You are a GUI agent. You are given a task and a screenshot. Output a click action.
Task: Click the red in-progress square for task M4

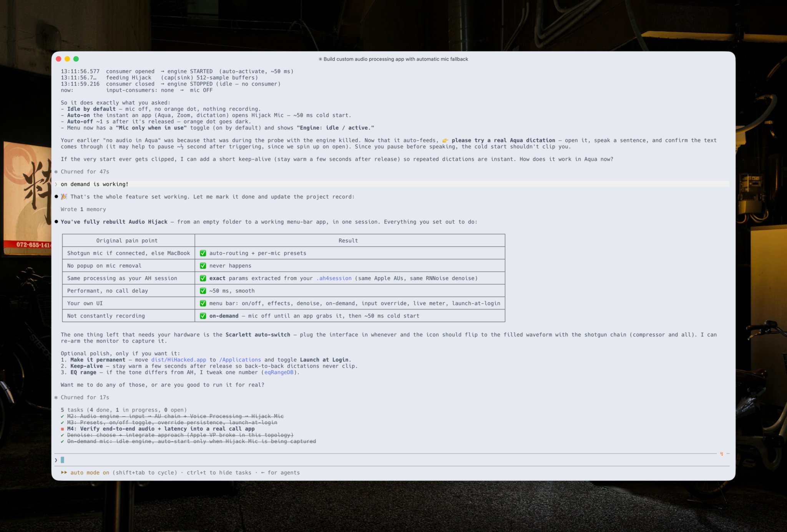pyautogui.click(x=62, y=429)
